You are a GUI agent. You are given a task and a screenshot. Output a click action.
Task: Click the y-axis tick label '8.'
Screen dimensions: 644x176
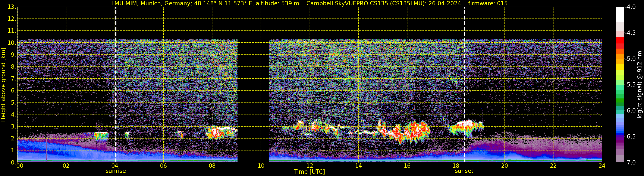pos(13,66)
